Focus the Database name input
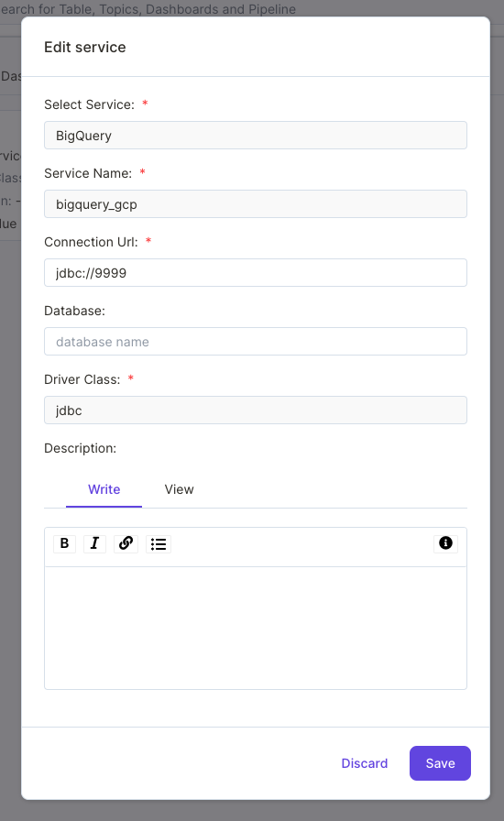Image resolution: width=504 pixels, height=821 pixels. (256, 342)
